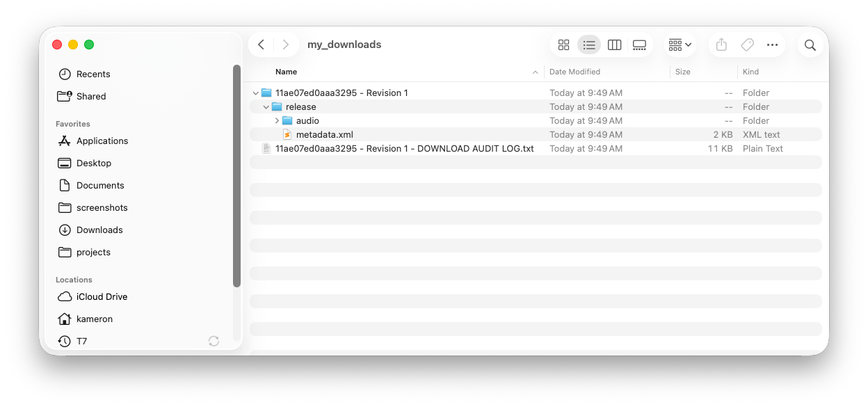Click the Plain Text kind cell
The image size is (868, 407).
pyautogui.click(x=763, y=148)
